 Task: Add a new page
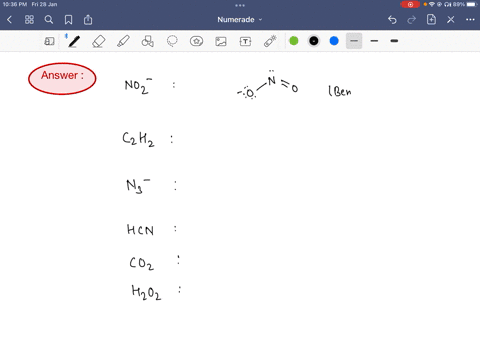[431, 20]
